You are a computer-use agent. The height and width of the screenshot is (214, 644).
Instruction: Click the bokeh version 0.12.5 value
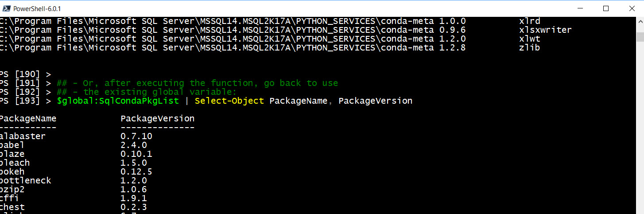pos(136,172)
